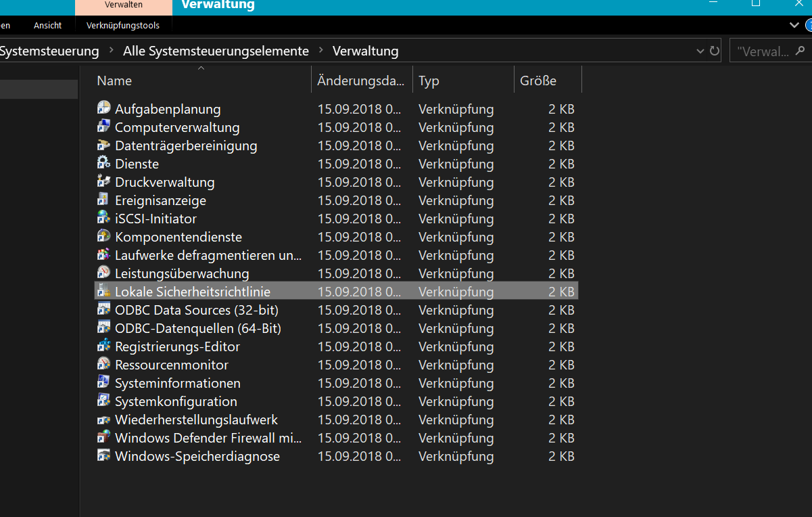Select the Ereignisanzeige entry name

point(160,200)
